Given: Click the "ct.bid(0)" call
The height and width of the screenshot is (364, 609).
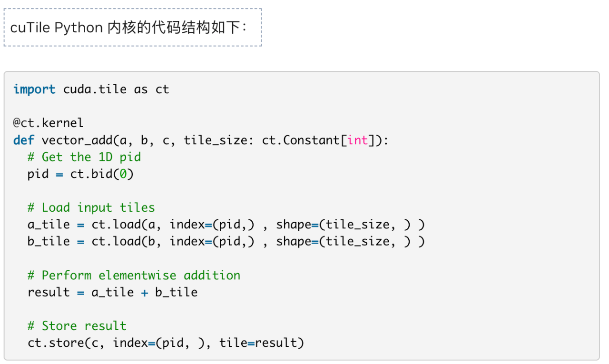Looking at the screenshot, I should pos(102,174).
